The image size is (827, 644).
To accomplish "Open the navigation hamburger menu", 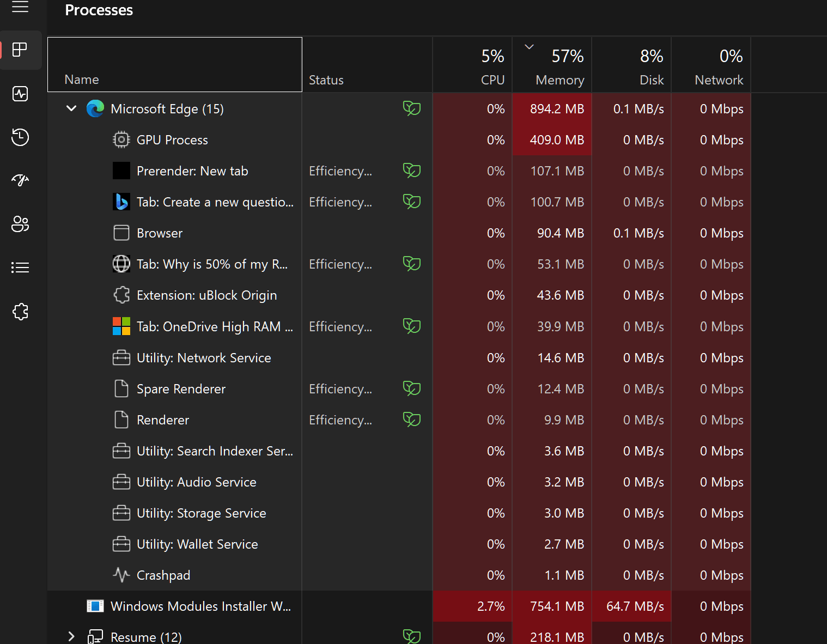I will click(x=20, y=8).
